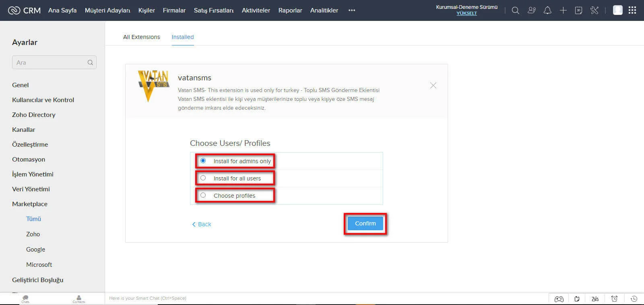Open the calendar icon in top bar

coord(578,10)
